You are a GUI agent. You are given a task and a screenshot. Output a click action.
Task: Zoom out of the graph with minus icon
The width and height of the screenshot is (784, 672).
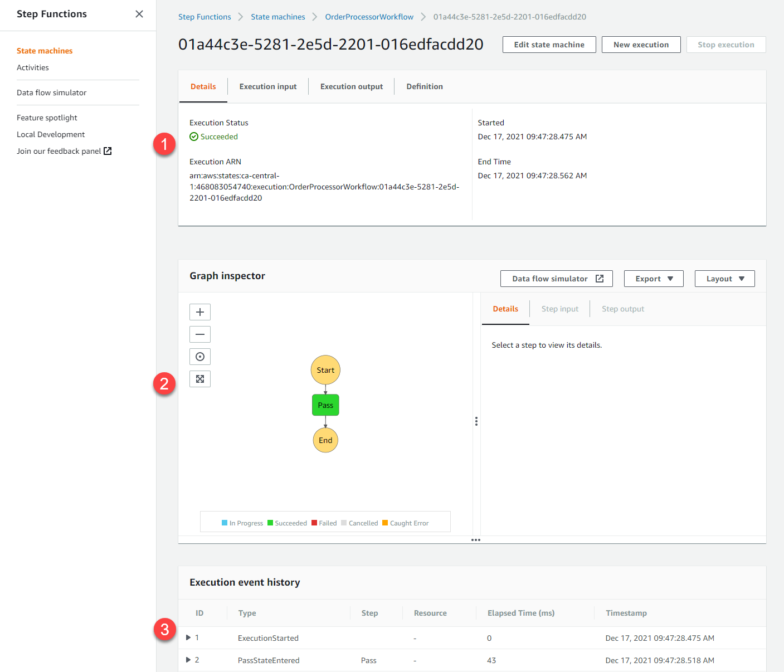click(x=200, y=334)
